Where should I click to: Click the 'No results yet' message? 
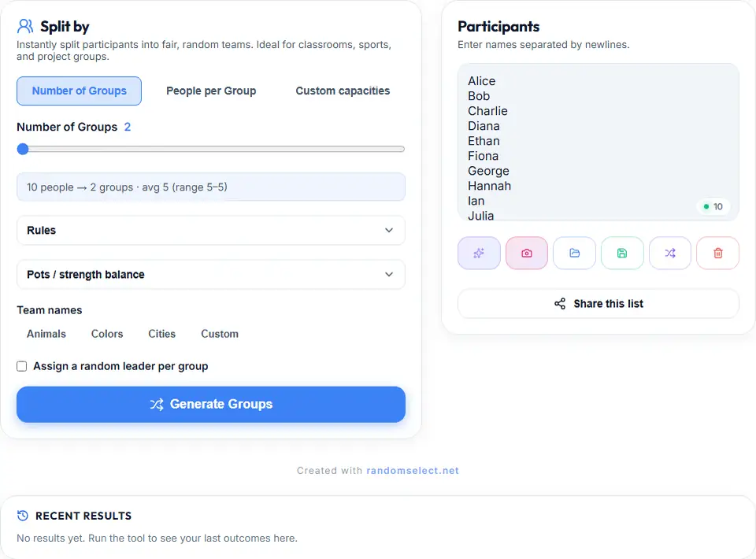(x=157, y=538)
